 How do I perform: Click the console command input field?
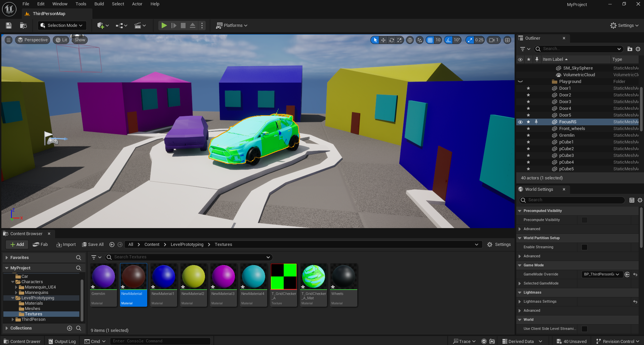coord(161,341)
